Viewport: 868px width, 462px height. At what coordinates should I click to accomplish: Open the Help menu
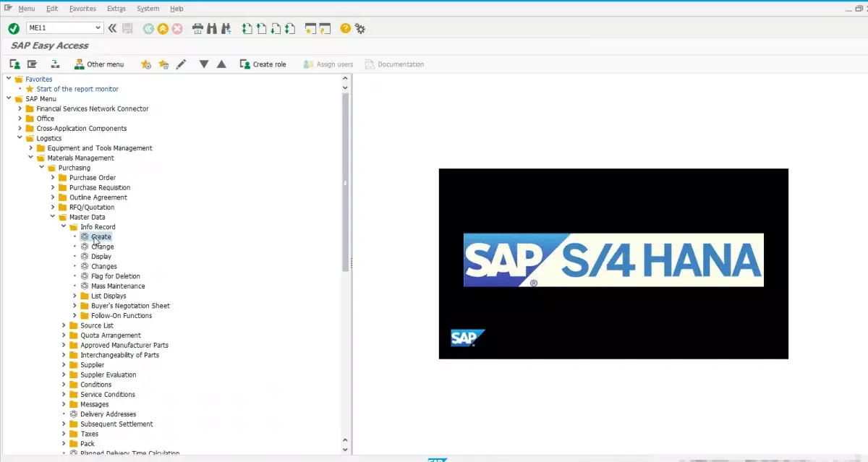pyautogui.click(x=176, y=9)
